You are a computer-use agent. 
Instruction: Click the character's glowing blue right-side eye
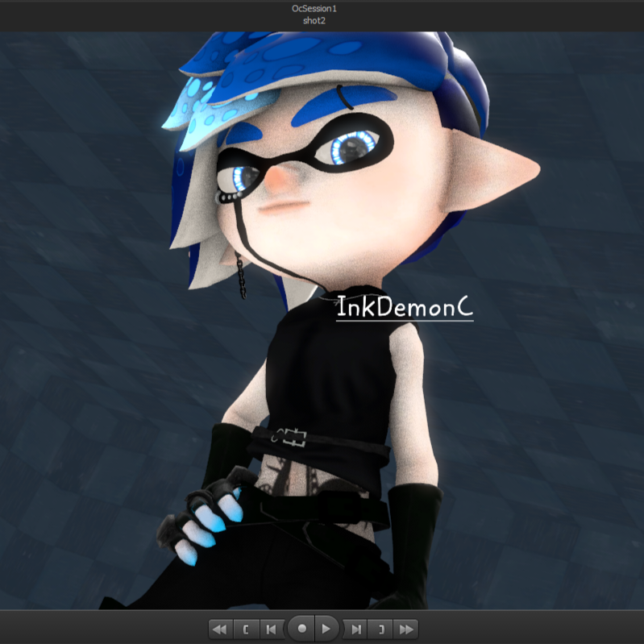[x=351, y=148]
